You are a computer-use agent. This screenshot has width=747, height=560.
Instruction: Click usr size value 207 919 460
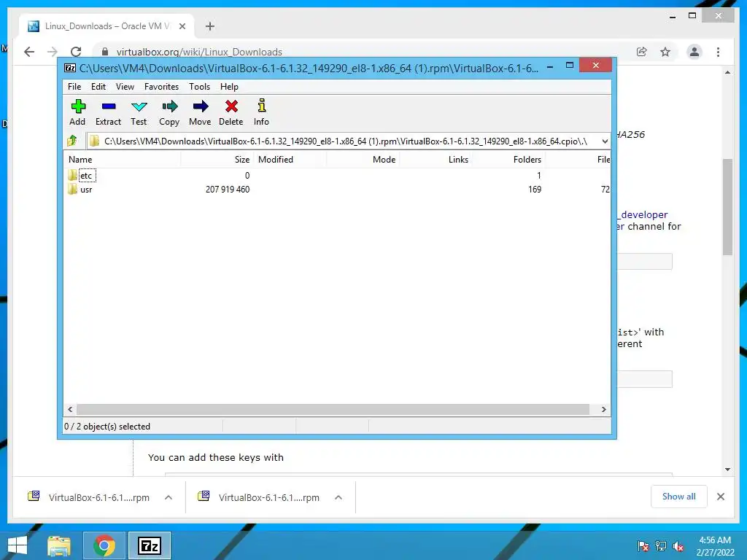228,190
